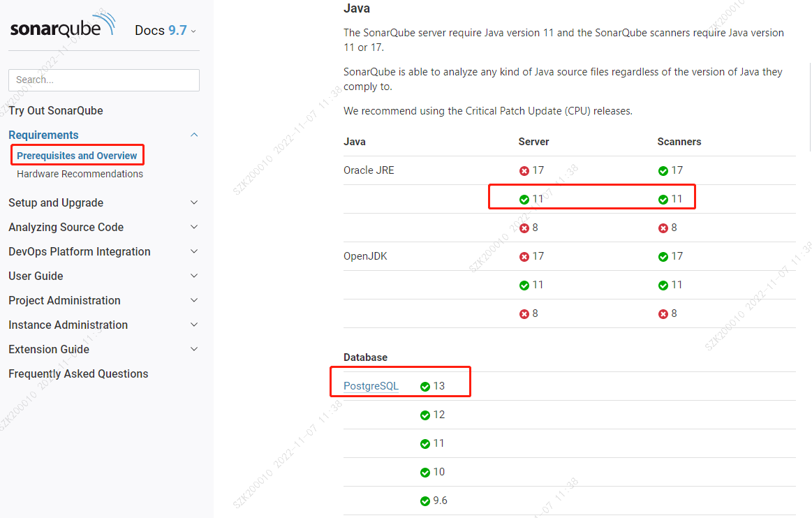Expand User Guide chevron
Image resolution: width=812 pixels, height=518 pixels.
point(194,276)
